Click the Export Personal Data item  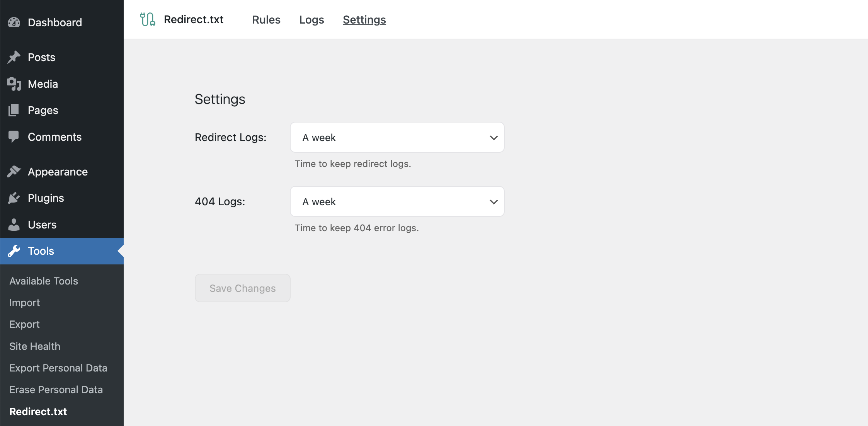pyautogui.click(x=58, y=367)
